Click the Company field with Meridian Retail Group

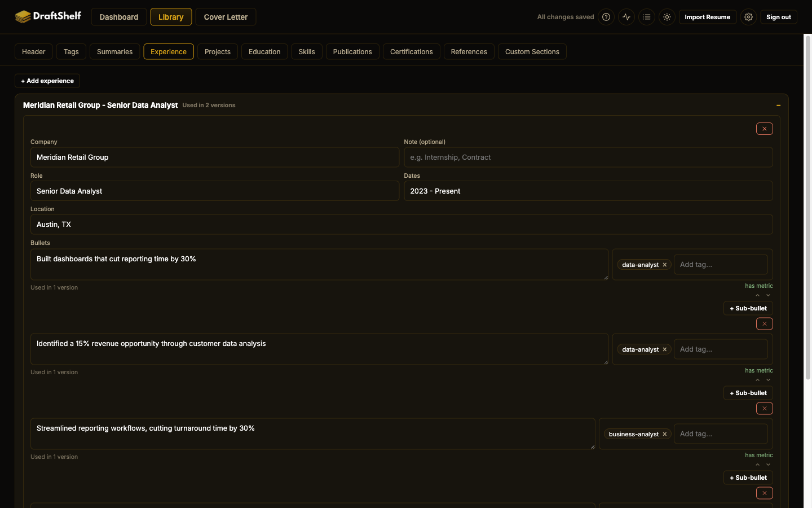(215, 157)
